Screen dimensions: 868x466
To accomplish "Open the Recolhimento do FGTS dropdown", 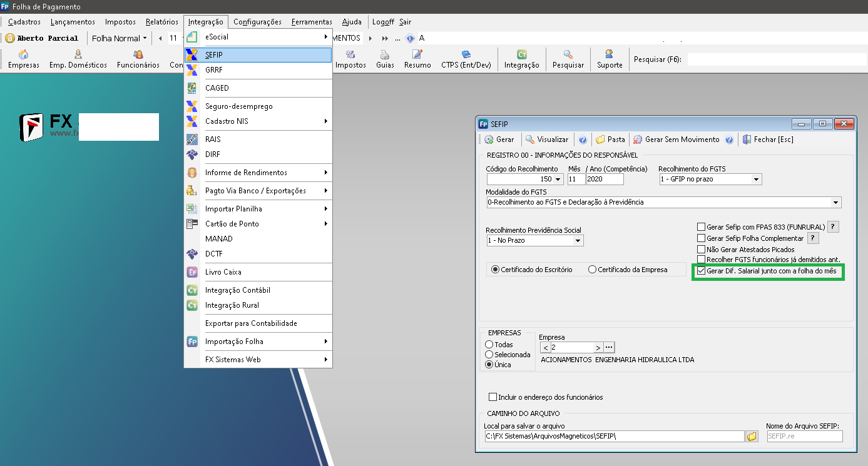I will [x=756, y=180].
